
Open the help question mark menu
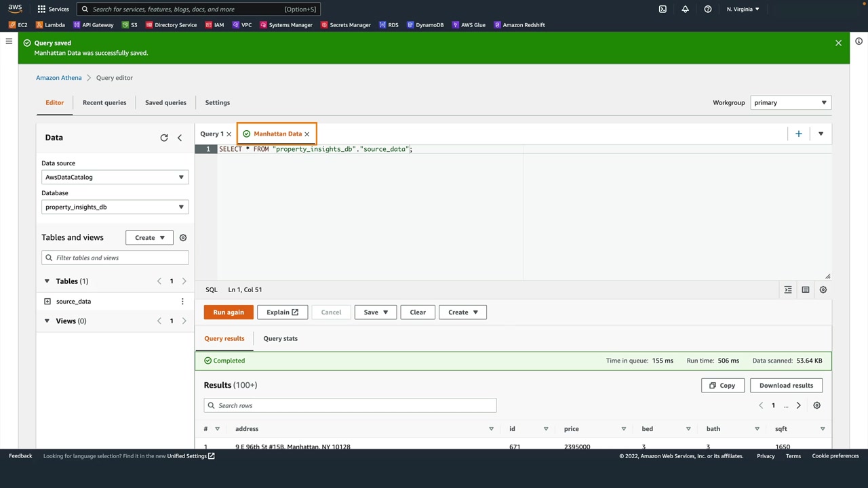pyautogui.click(x=708, y=9)
